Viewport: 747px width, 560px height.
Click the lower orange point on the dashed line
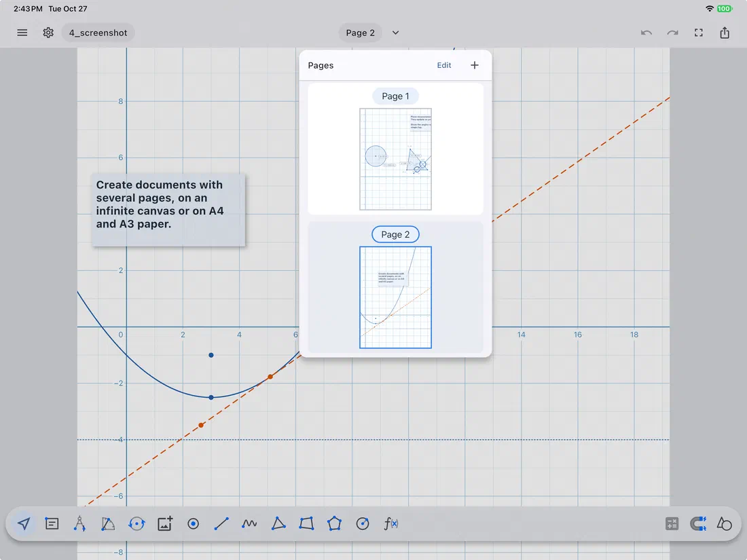point(201,425)
